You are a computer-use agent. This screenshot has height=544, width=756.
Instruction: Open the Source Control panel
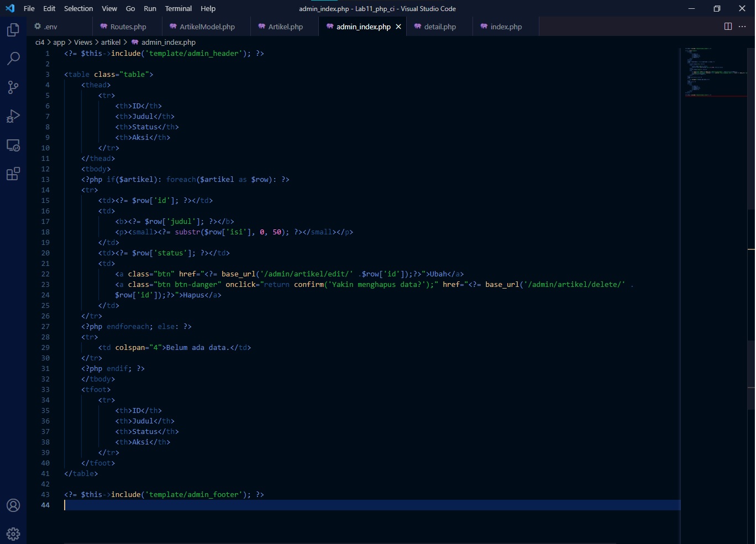tap(13, 87)
